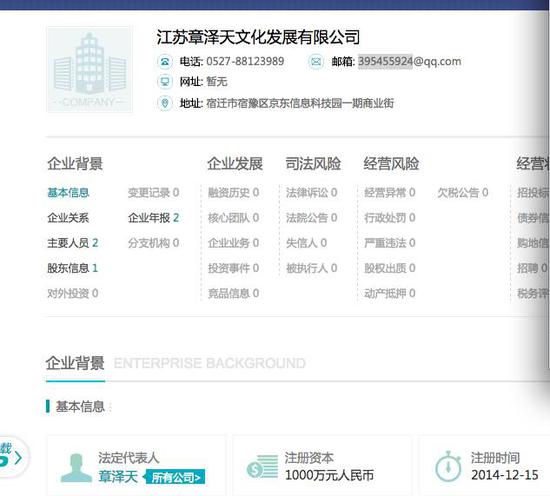Open the 基本信息 section link

pos(68,193)
